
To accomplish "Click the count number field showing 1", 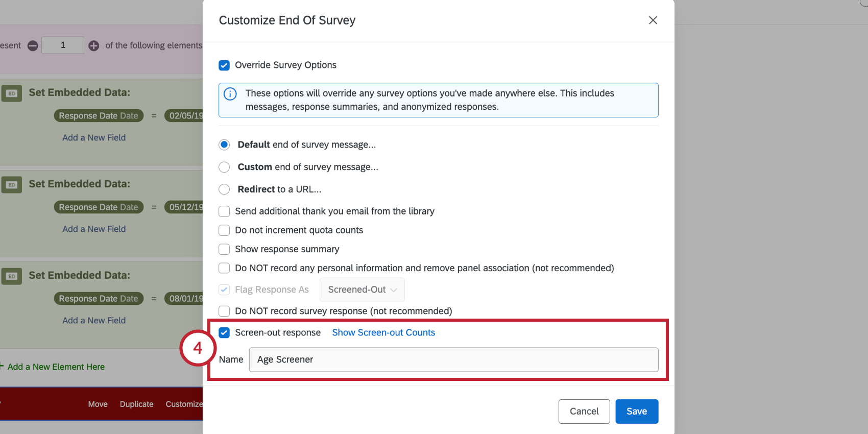I will point(63,45).
